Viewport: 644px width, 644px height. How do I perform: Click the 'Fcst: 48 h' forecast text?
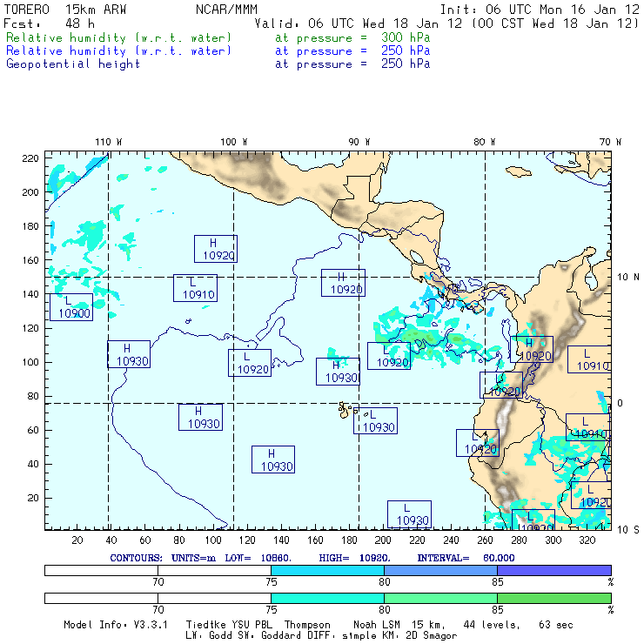point(49,23)
